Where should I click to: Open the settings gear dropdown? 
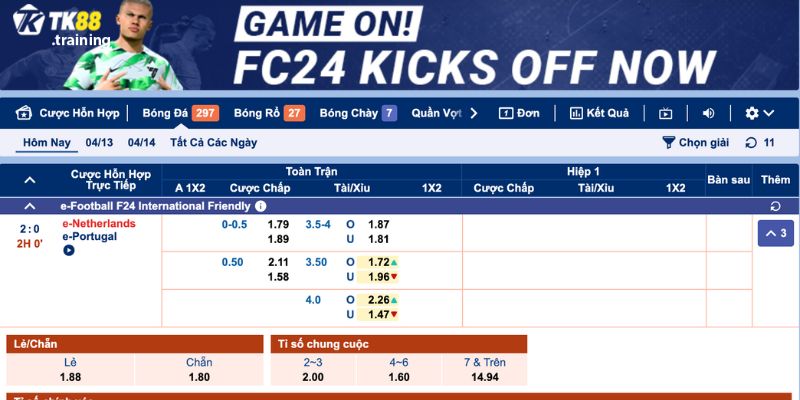[759, 113]
